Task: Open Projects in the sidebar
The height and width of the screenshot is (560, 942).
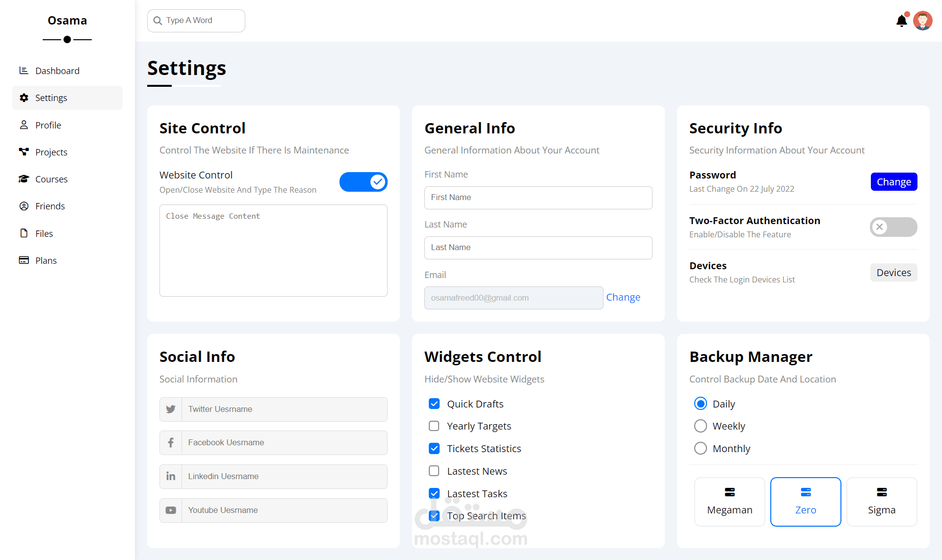Action: [51, 152]
